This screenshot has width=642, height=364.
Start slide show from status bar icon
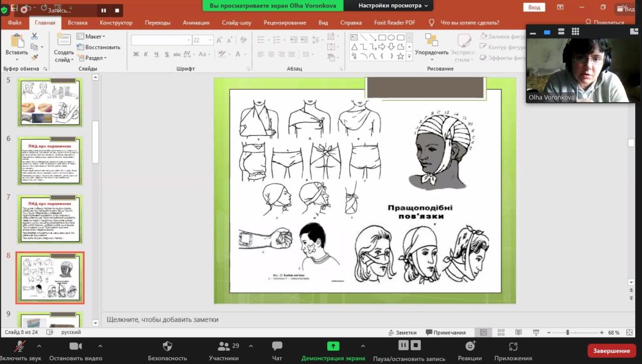[x=536, y=333]
